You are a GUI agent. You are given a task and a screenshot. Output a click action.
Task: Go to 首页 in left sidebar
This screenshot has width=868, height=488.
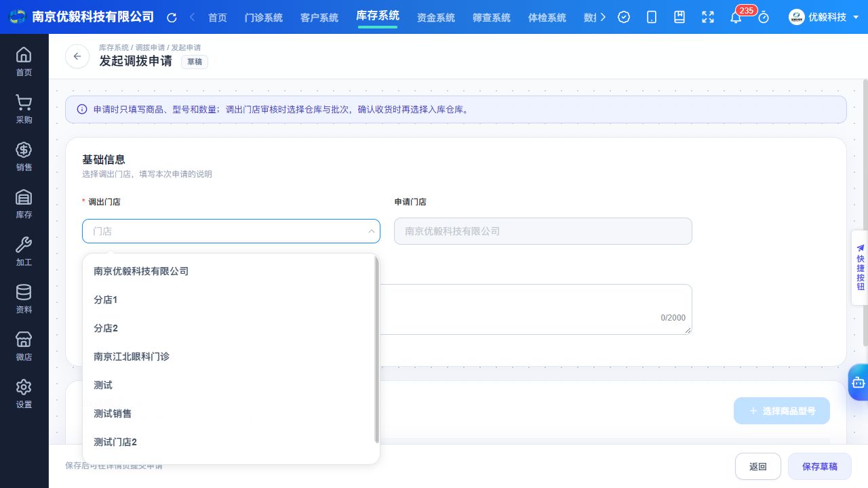[x=24, y=62]
